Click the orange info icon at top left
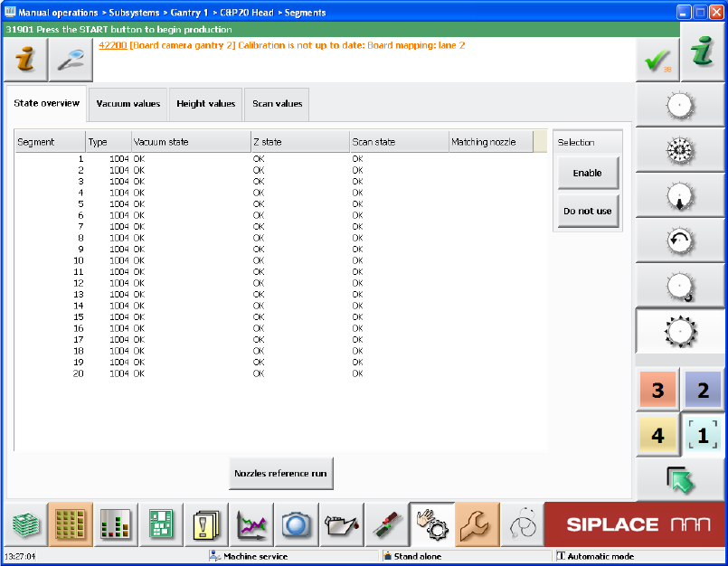This screenshot has width=728, height=566. [25, 60]
